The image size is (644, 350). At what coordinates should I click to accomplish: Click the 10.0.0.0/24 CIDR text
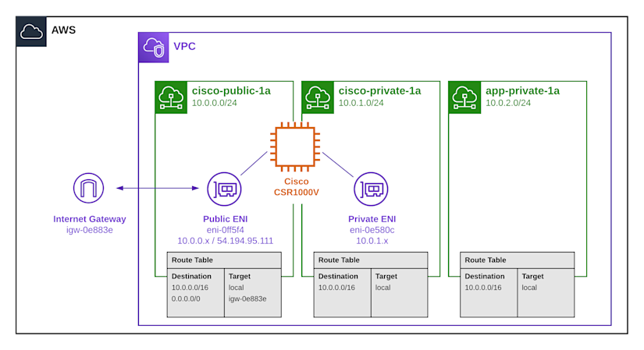pyautogui.click(x=215, y=103)
